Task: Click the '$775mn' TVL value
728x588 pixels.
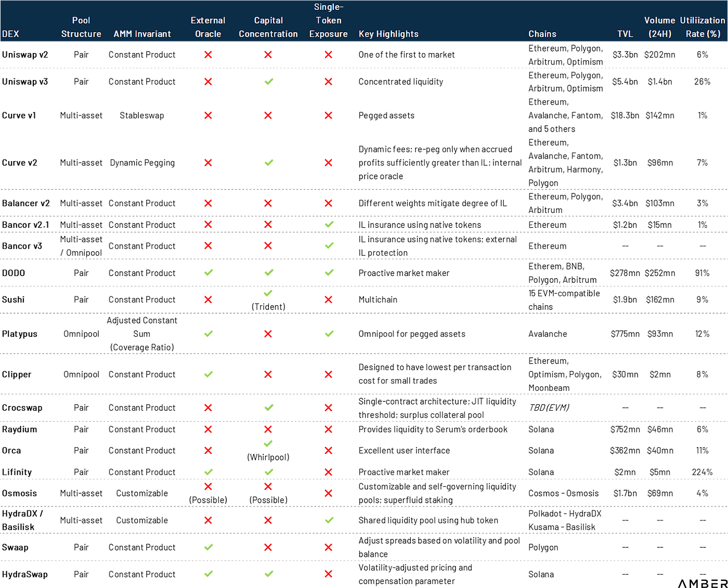Action: [625, 334]
